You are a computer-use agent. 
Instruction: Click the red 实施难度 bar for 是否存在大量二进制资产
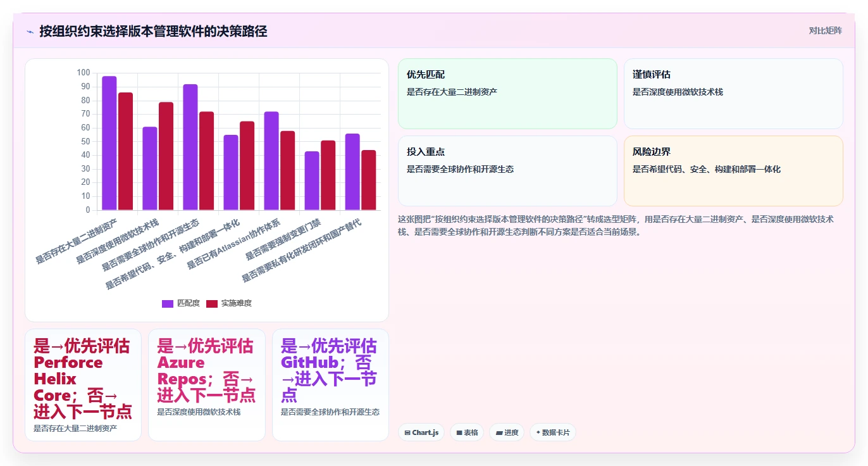pyautogui.click(x=125, y=151)
